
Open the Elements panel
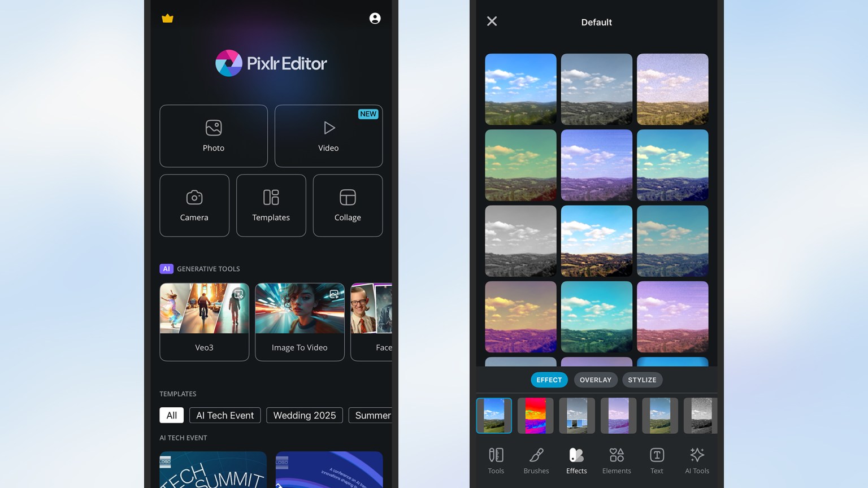(x=617, y=460)
